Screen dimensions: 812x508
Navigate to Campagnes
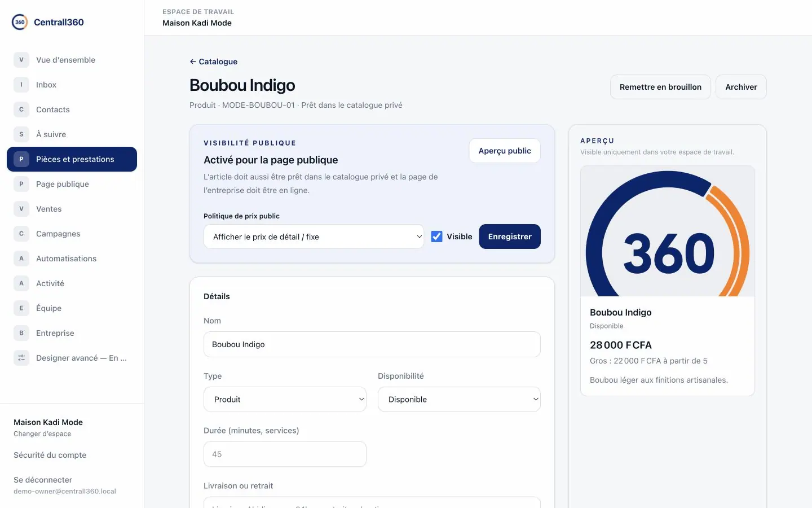(72, 234)
